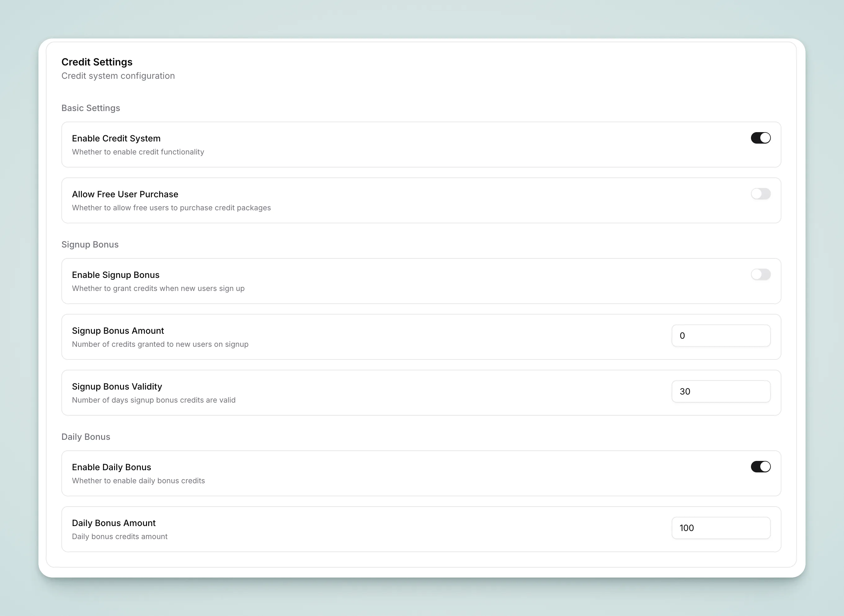Screen dimensions: 844x616
Task: Click the Signup Bonus section label
Action: coord(90,244)
